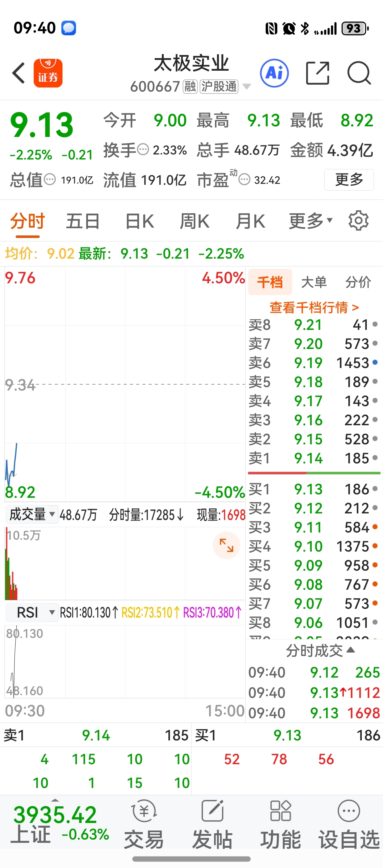Tap the 市盈 info icon
Image resolution: width=383 pixels, height=868 pixels.
pyautogui.click(x=244, y=179)
